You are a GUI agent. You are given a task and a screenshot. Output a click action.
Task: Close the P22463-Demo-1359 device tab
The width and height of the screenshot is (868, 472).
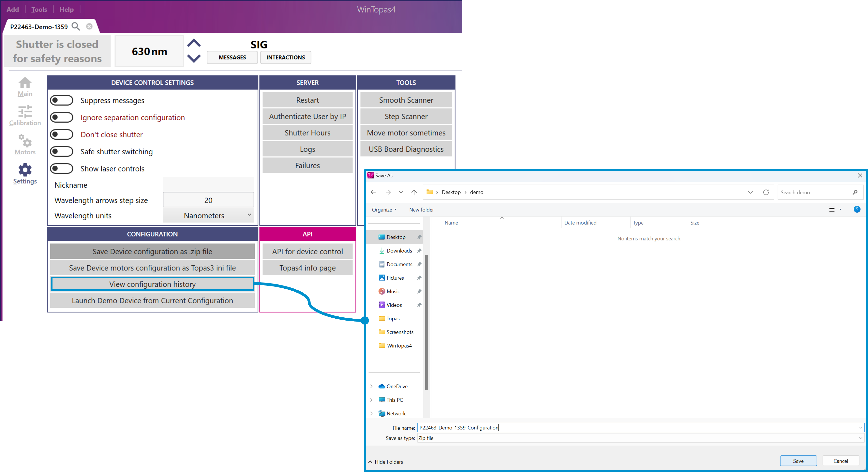tap(89, 26)
